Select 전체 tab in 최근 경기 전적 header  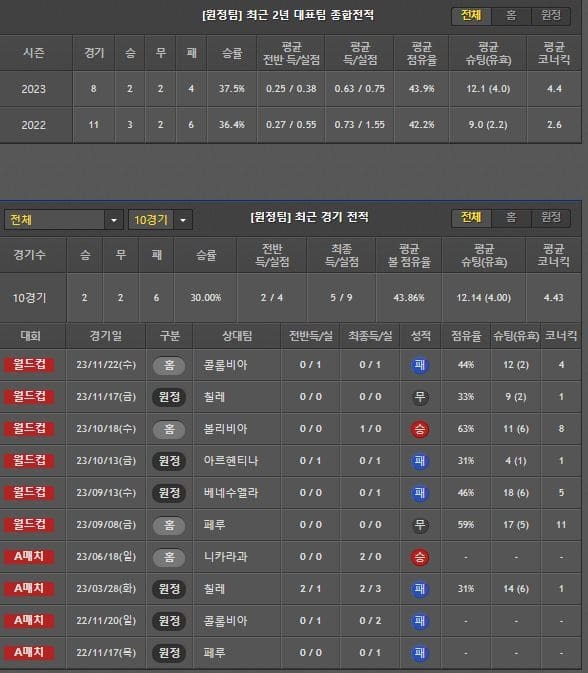471,218
